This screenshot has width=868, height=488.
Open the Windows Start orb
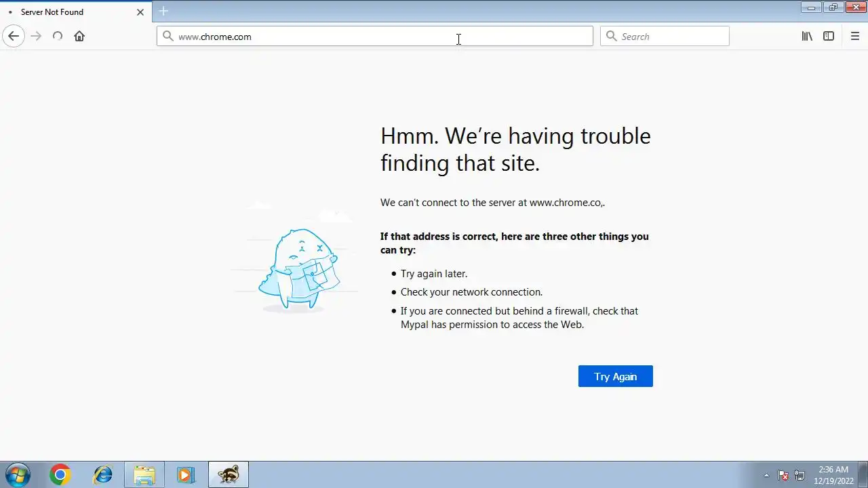coord(18,474)
